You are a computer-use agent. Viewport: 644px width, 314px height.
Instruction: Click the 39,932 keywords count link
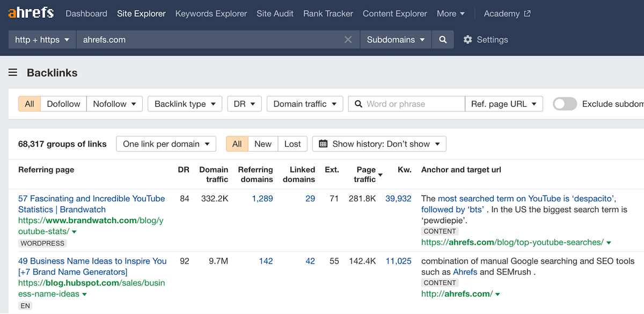click(398, 198)
